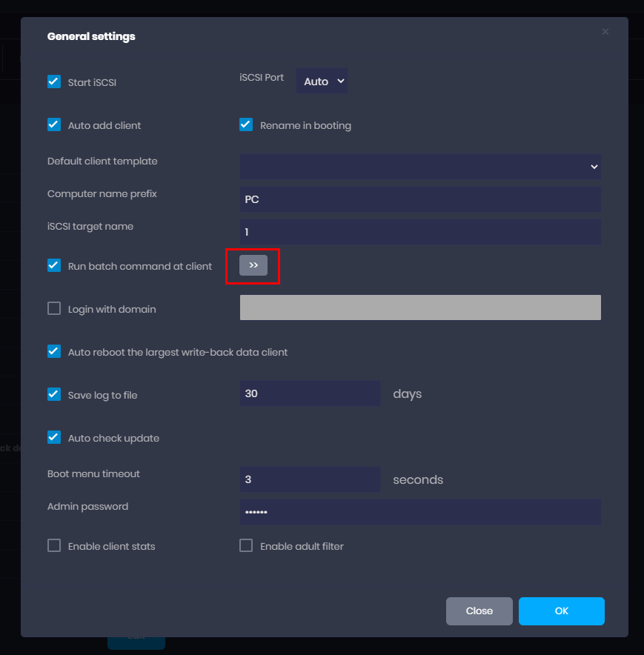
Task: Select the Save log days input
Action: pos(310,393)
